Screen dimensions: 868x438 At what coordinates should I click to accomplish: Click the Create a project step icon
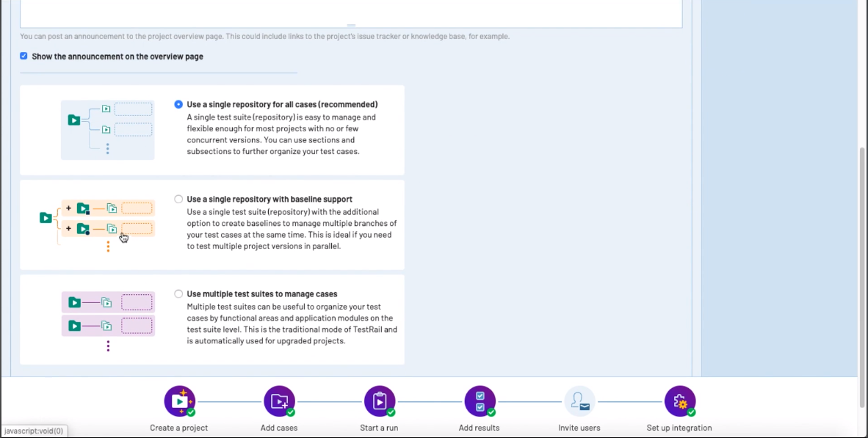tap(179, 401)
